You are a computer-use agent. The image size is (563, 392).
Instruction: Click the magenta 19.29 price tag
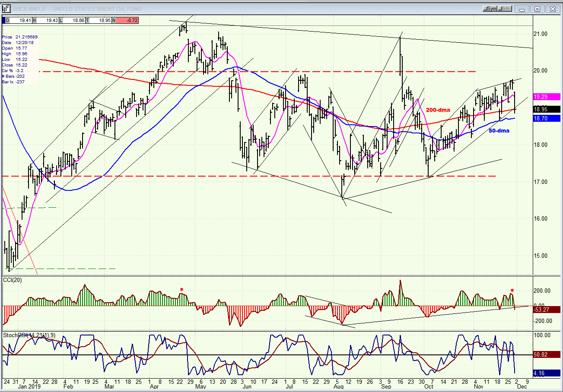[547, 97]
